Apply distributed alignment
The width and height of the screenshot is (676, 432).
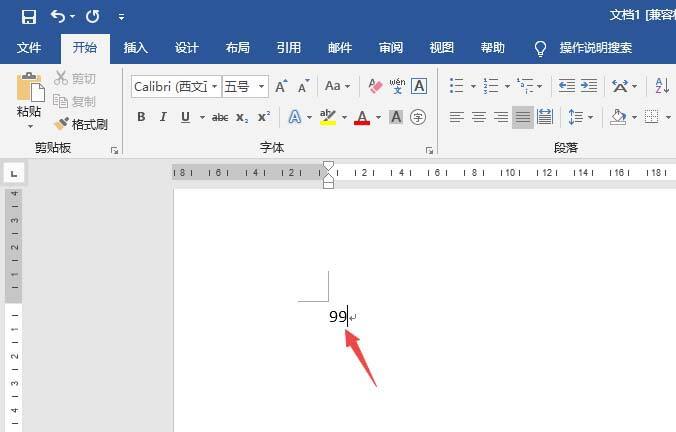[x=545, y=117]
